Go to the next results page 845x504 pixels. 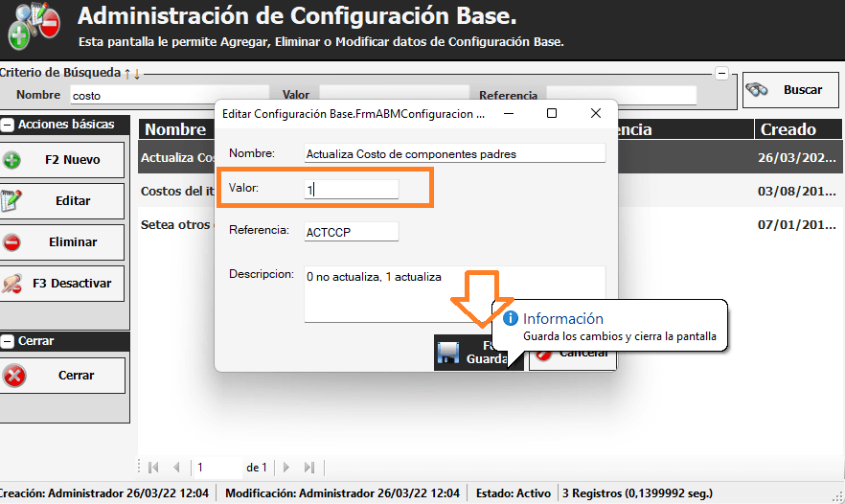[286, 468]
